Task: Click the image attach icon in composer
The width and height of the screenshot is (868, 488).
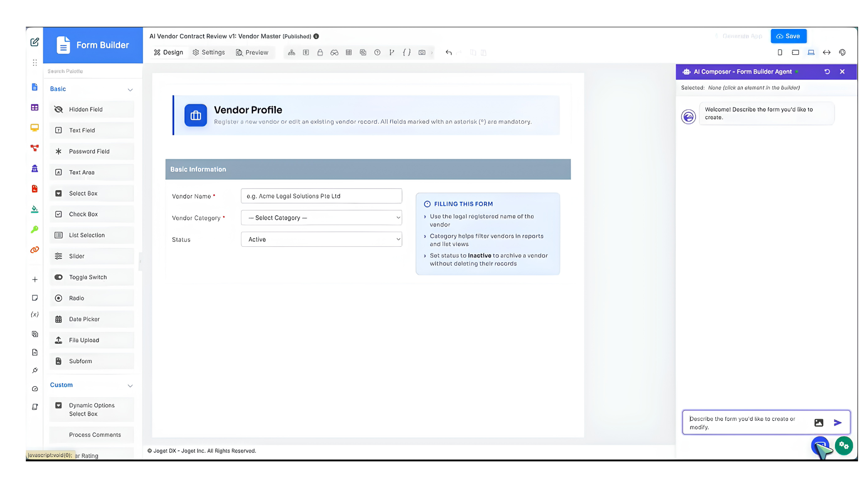Action: pos(819,422)
